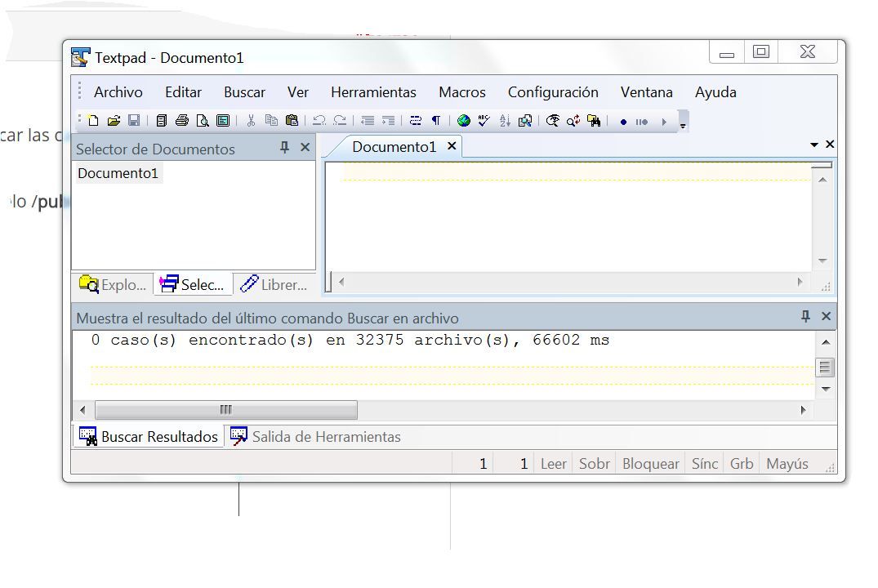This screenshot has height=588, width=878.
Task: Click the Copy icon in toolbar
Action: (x=272, y=120)
